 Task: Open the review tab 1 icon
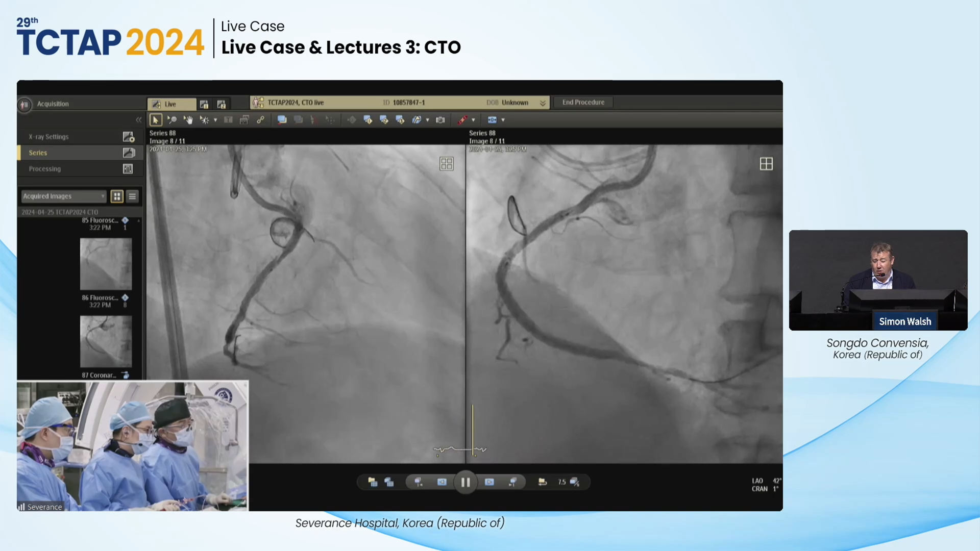tap(204, 104)
